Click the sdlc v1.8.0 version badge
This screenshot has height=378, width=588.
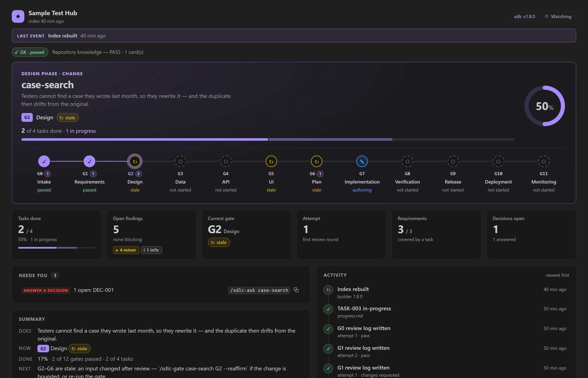coord(524,17)
